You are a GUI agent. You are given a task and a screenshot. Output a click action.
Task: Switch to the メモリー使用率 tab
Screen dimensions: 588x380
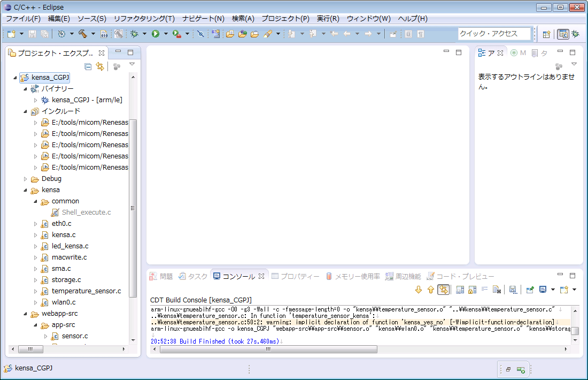(x=353, y=276)
